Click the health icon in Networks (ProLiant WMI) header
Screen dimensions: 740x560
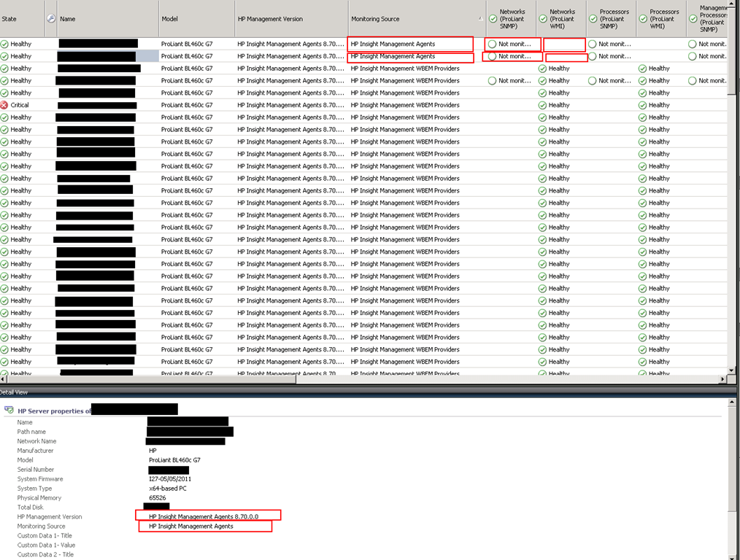tap(543, 19)
